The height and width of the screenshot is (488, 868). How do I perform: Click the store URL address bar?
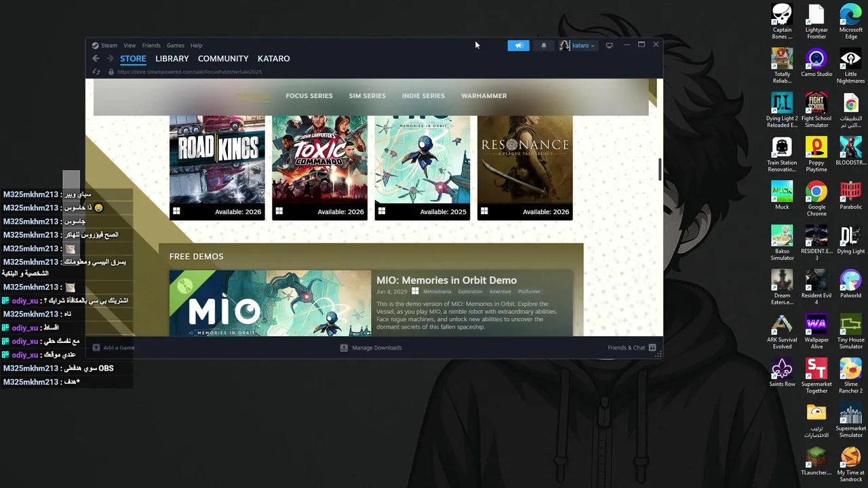189,72
